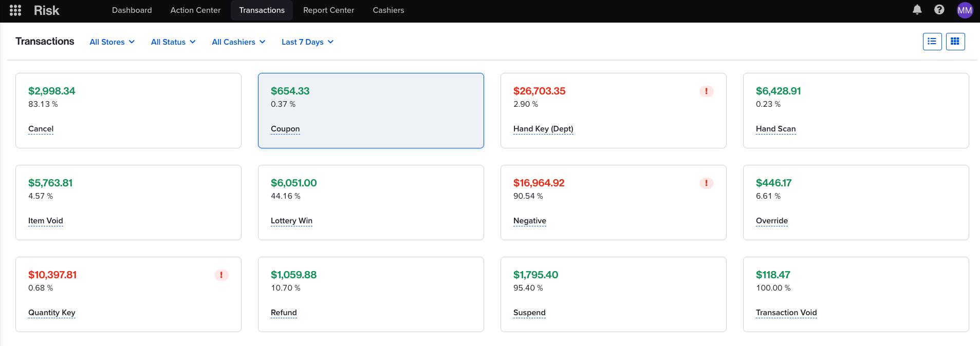Open the Lottery Win link
This screenshot has width=980, height=346.
pyautogui.click(x=291, y=221)
